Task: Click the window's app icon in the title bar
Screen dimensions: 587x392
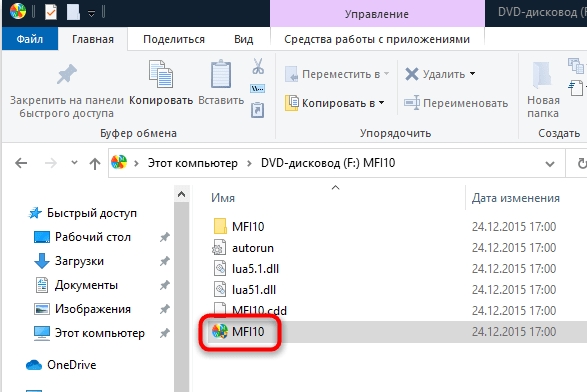Action: click(18, 11)
